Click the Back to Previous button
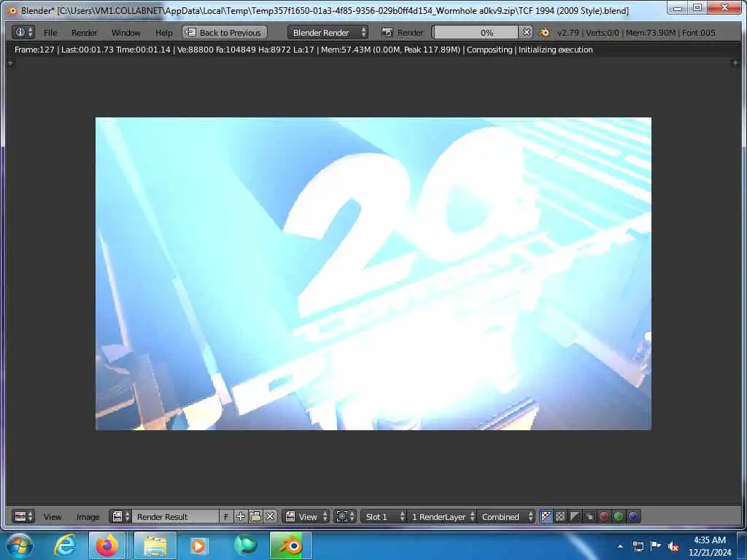747x560 pixels. (225, 32)
